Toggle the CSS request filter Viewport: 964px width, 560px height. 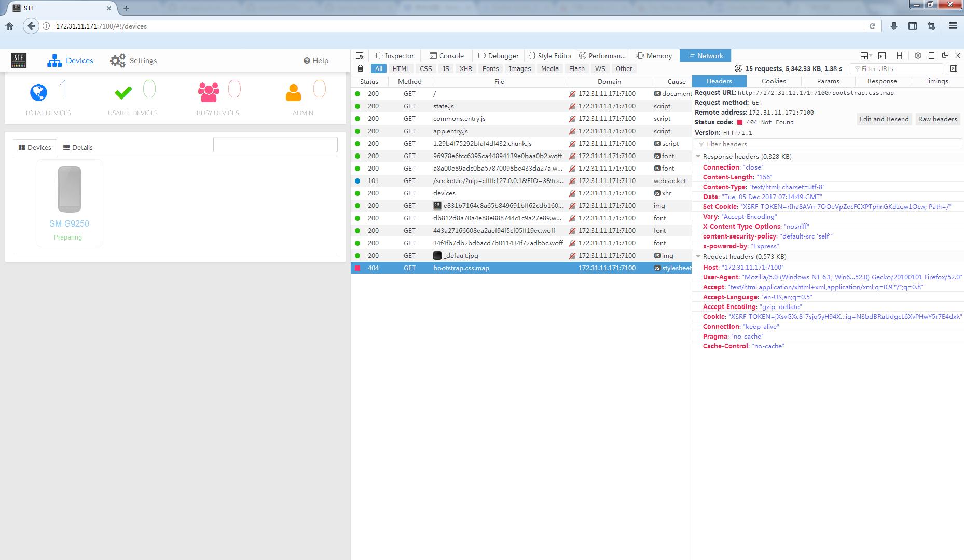(426, 68)
